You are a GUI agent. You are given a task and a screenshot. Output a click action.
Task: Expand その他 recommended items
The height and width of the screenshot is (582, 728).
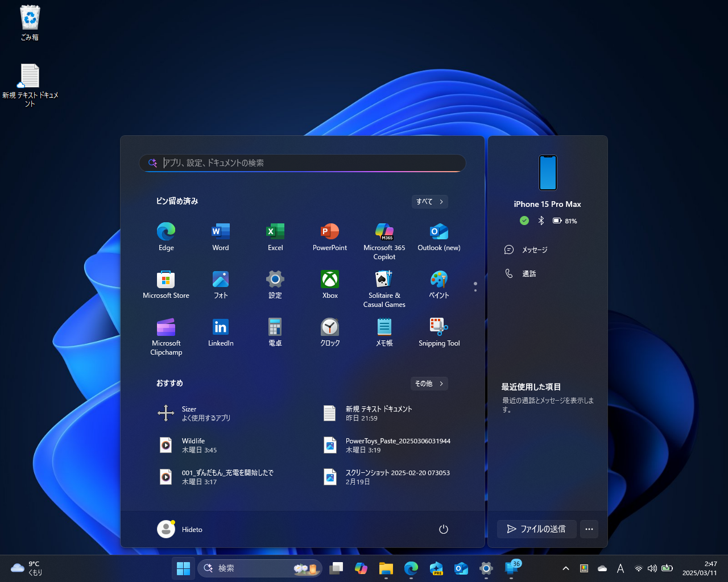point(429,384)
